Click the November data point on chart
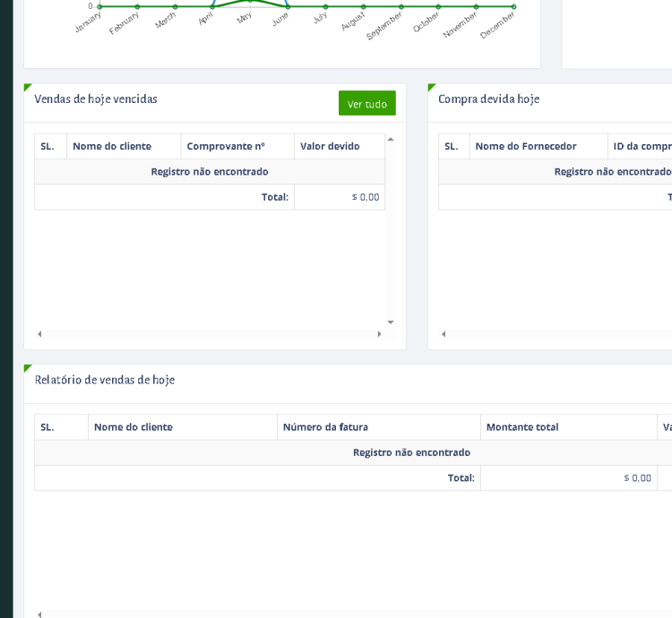The width and height of the screenshot is (672, 618). [x=476, y=6]
